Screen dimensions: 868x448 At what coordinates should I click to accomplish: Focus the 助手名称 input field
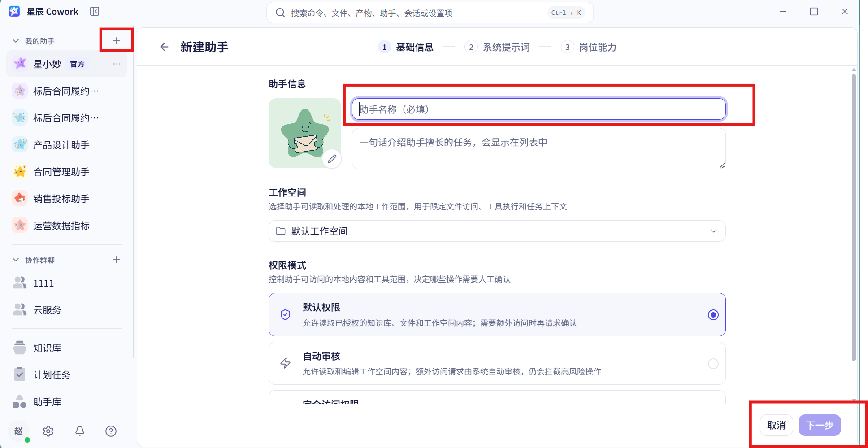click(538, 109)
